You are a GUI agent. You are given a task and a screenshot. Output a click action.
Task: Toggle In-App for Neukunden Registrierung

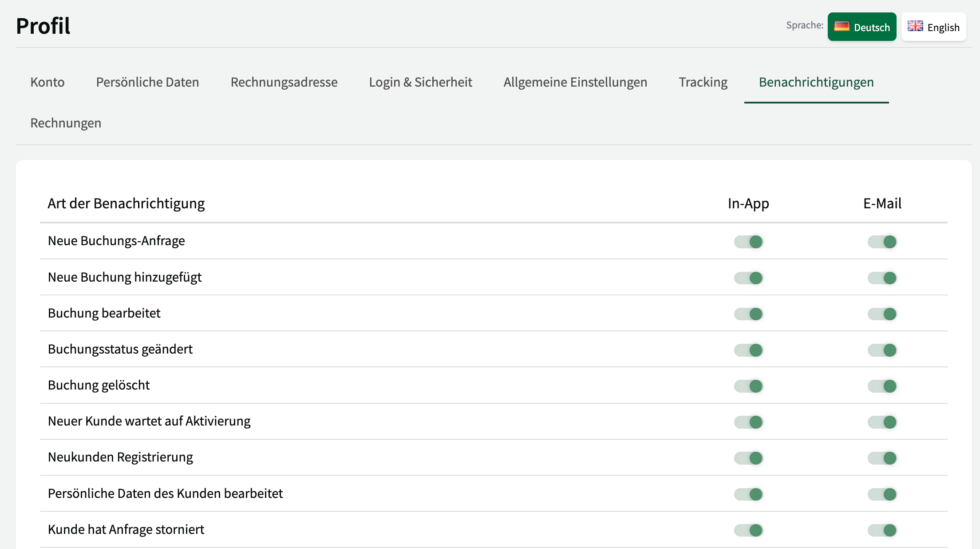748,458
